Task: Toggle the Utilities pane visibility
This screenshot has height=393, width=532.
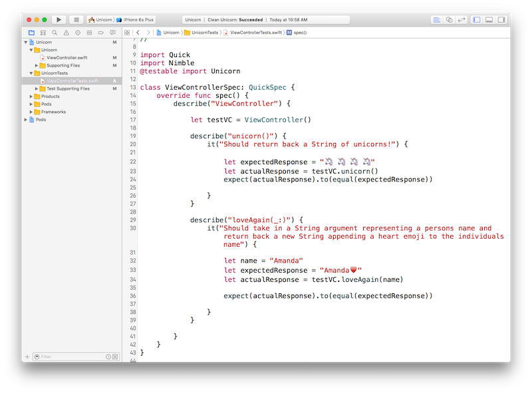Action: [x=501, y=20]
